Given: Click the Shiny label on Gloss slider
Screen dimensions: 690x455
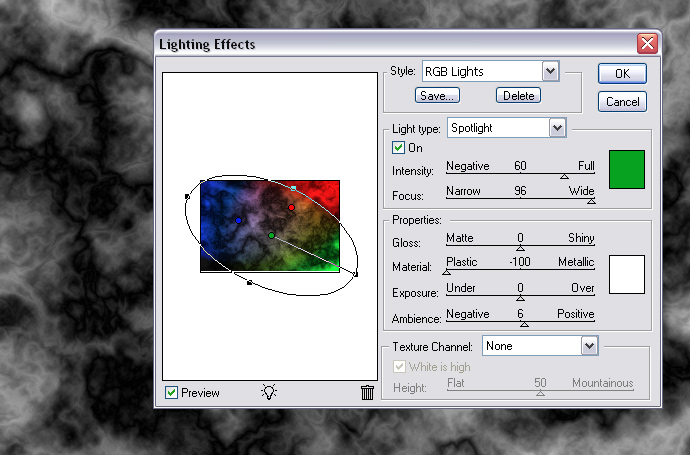Looking at the screenshot, I should pyautogui.click(x=581, y=238).
